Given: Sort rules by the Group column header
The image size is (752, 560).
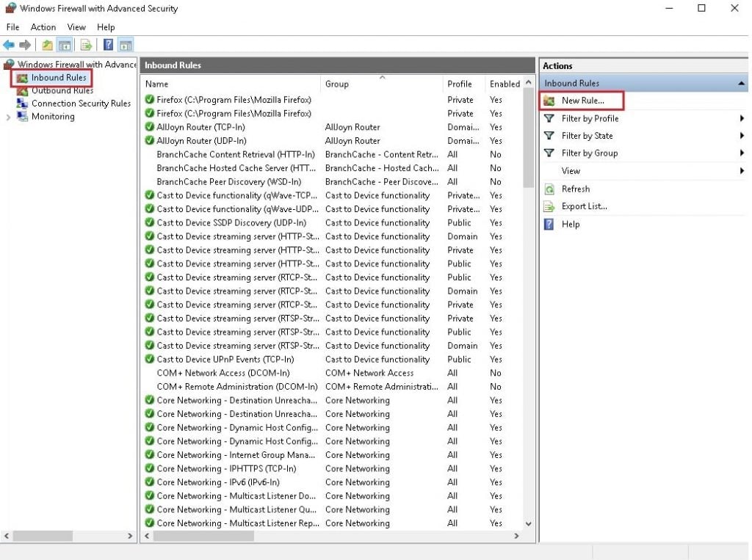Looking at the screenshot, I should [382, 84].
